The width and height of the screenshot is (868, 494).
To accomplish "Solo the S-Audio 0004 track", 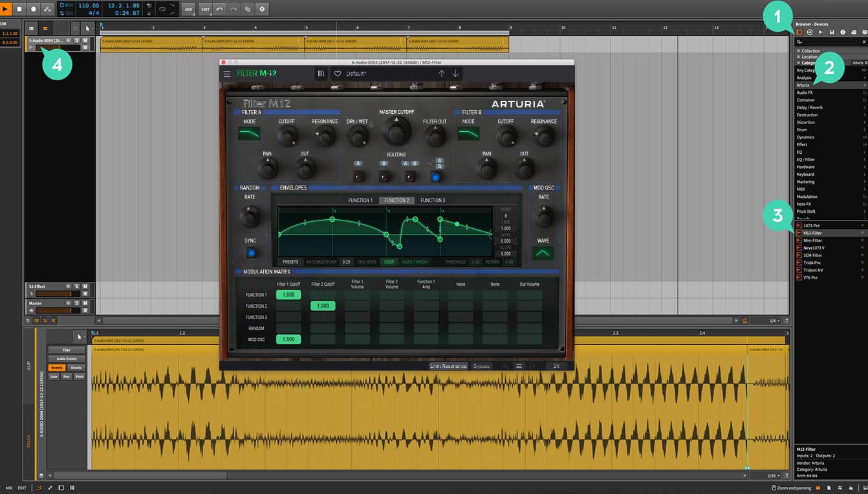I will (77, 40).
